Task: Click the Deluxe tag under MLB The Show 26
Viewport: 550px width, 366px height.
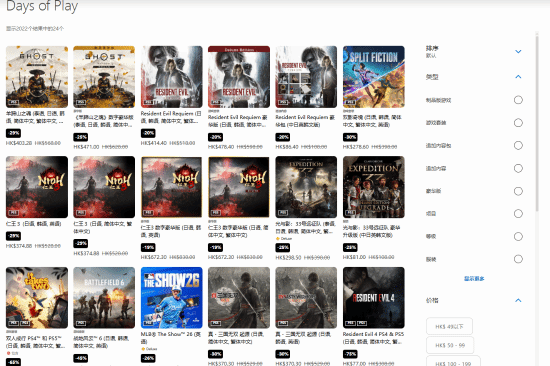Action: (x=149, y=349)
